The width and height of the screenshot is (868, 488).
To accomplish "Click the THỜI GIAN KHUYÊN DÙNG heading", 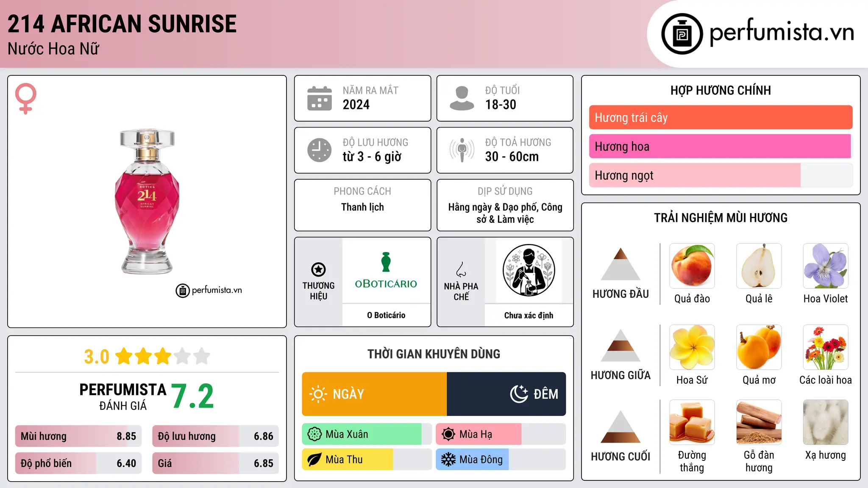I will point(434,354).
